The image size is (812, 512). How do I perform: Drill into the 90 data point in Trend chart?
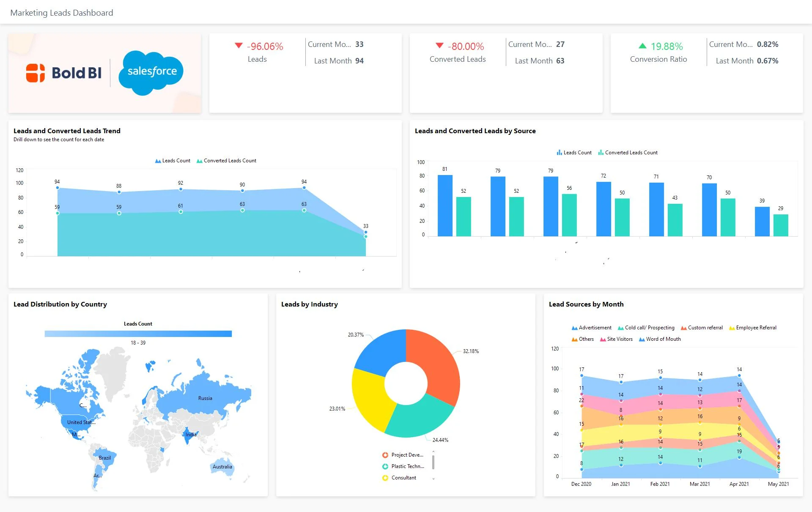pos(242,191)
